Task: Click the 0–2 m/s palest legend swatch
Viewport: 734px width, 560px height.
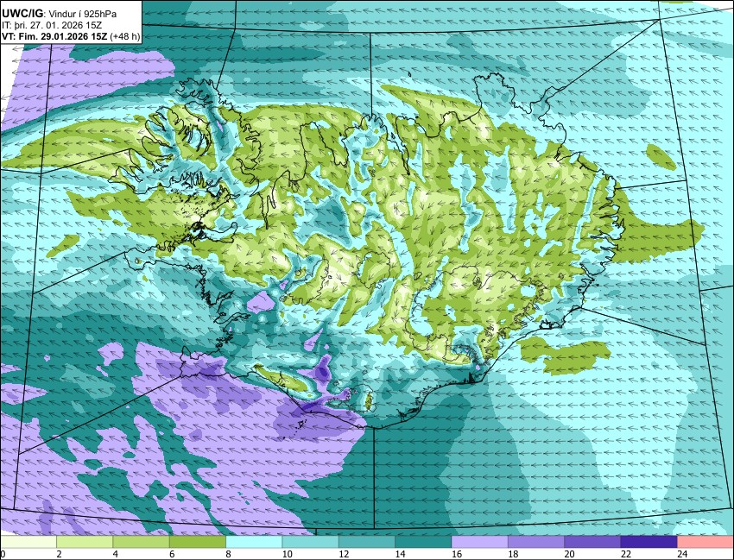Action: tap(28, 542)
